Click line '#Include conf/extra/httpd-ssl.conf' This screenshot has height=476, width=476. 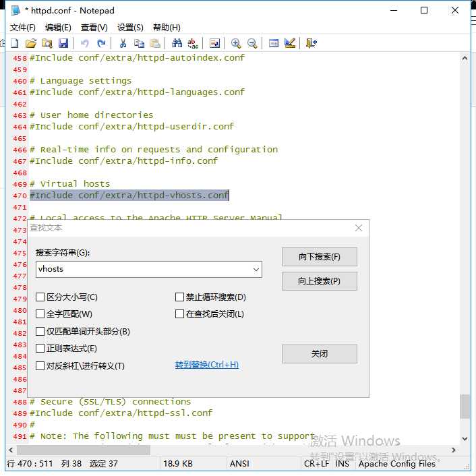coord(121,413)
